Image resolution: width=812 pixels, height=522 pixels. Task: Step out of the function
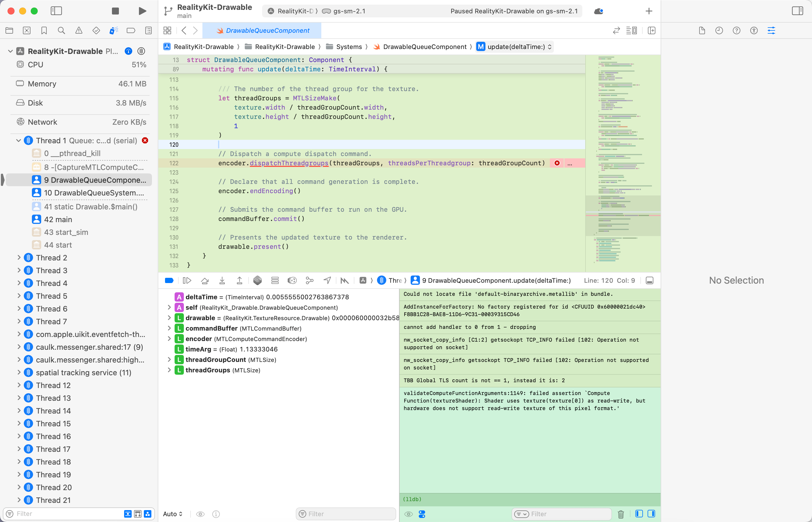pos(239,280)
